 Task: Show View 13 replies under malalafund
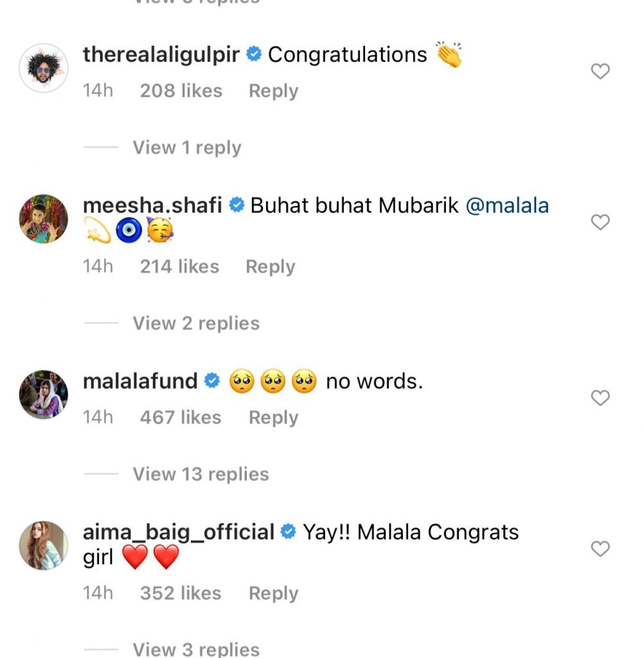click(201, 474)
